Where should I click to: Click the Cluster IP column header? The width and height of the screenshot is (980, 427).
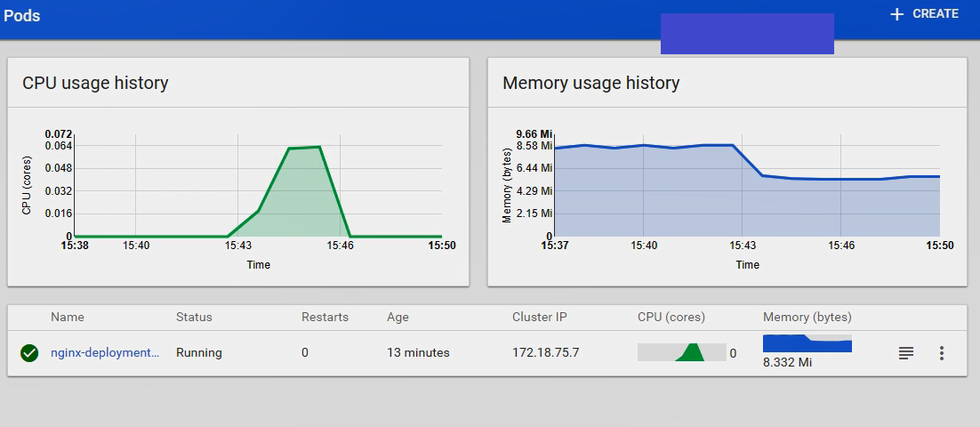click(x=540, y=317)
